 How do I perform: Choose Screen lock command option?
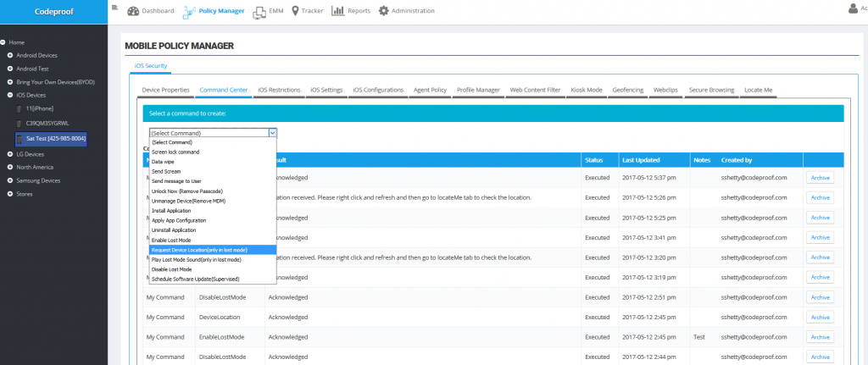click(213, 152)
